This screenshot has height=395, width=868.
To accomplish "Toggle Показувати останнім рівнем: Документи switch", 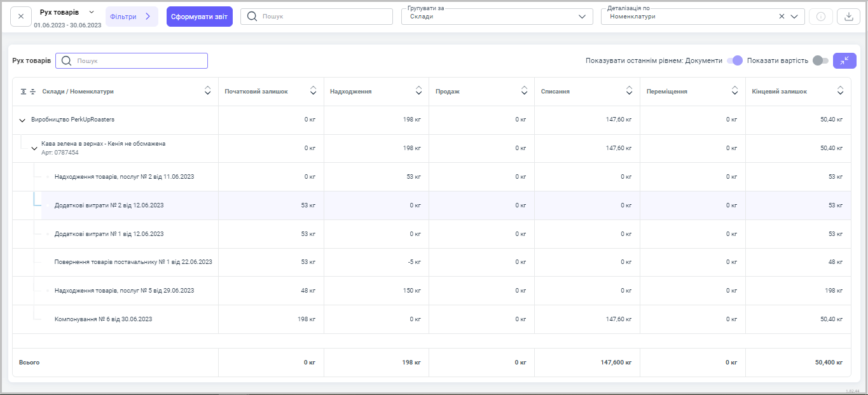I will pyautogui.click(x=734, y=60).
